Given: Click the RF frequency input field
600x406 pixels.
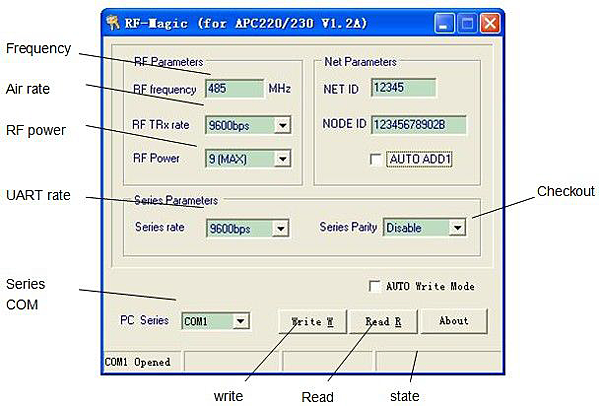Looking at the screenshot, I should [x=235, y=89].
